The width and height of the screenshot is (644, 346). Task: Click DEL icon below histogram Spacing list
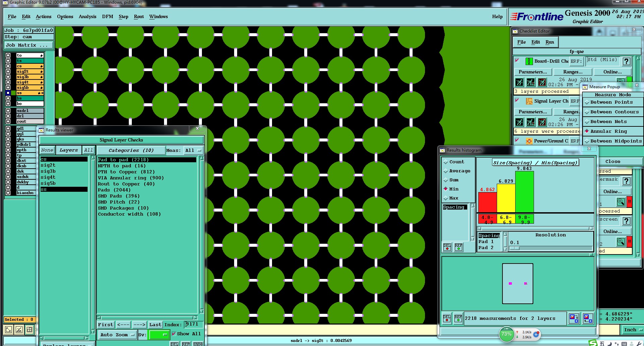pyautogui.click(x=447, y=247)
